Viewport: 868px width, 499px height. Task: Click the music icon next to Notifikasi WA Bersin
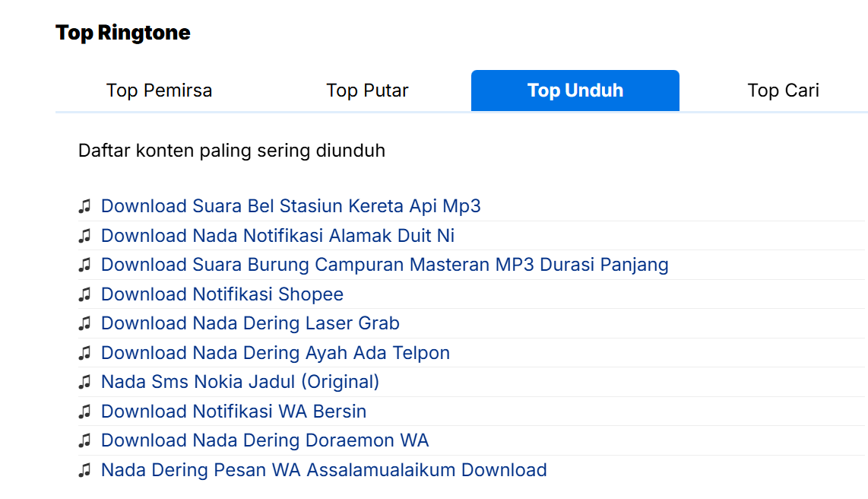pos(84,412)
